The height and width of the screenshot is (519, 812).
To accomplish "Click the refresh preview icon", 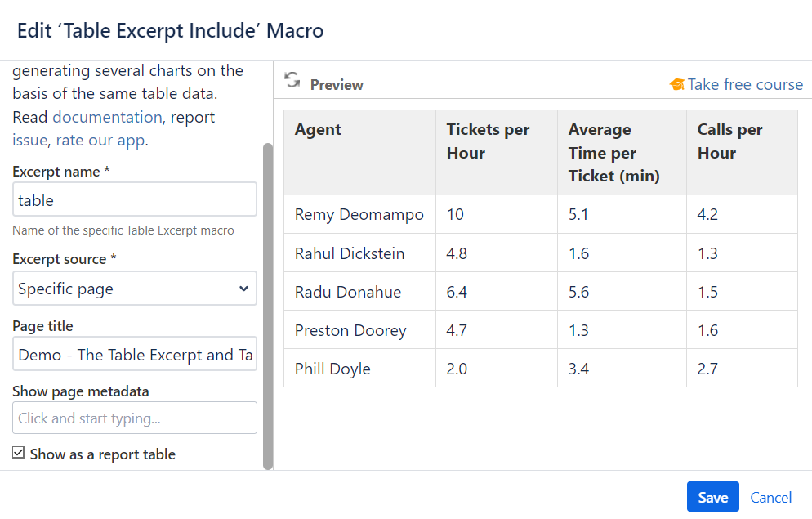I will (x=292, y=79).
